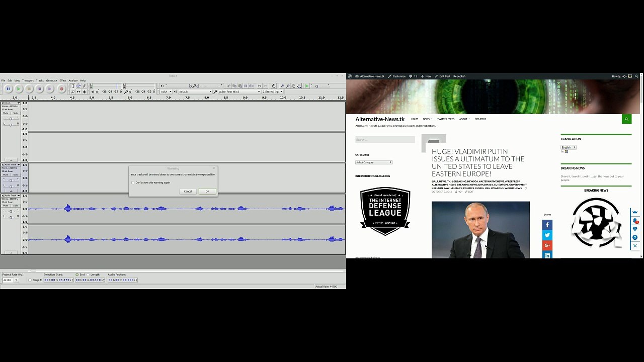Start playback with the green Play button

tap(19, 89)
